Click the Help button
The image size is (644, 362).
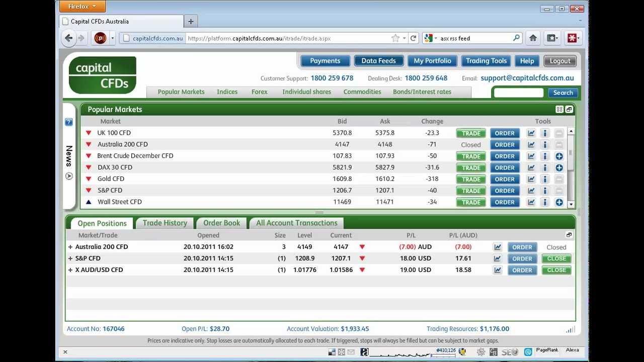(527, 61)
